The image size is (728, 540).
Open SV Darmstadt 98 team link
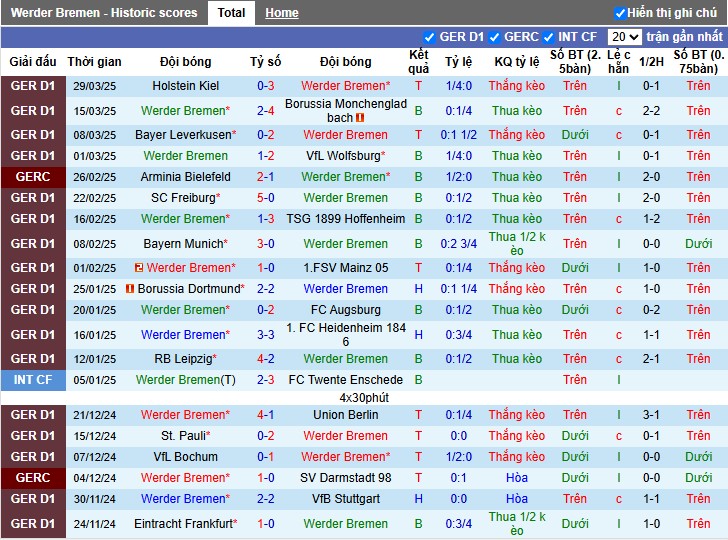point(345,477)
